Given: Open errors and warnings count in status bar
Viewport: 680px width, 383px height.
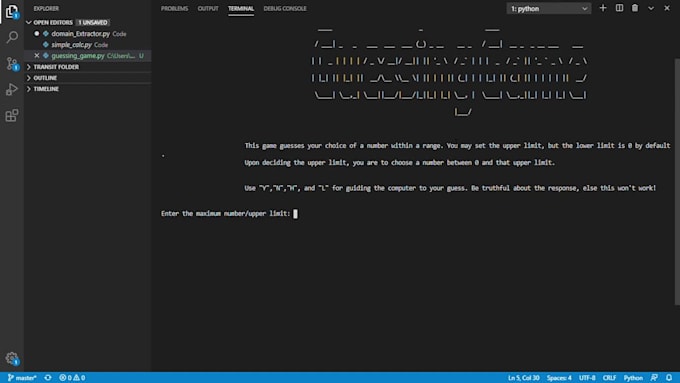Looking at the screenshot, I should [72, 378].
